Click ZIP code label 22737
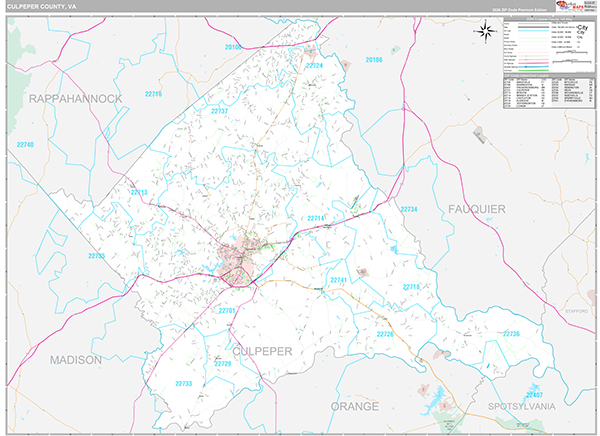Viewport: 600px width, 436px height. (x=219, y=111)
